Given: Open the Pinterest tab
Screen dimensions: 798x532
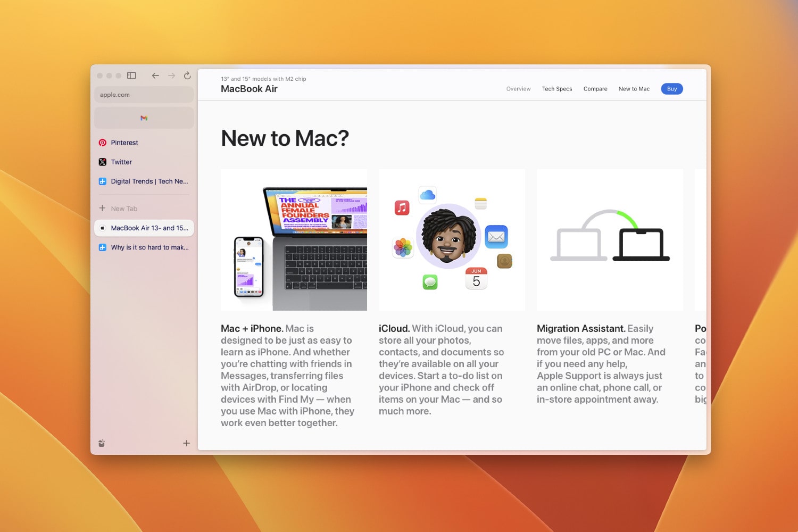Looking at the screenshot, I should tap(144, 143).
